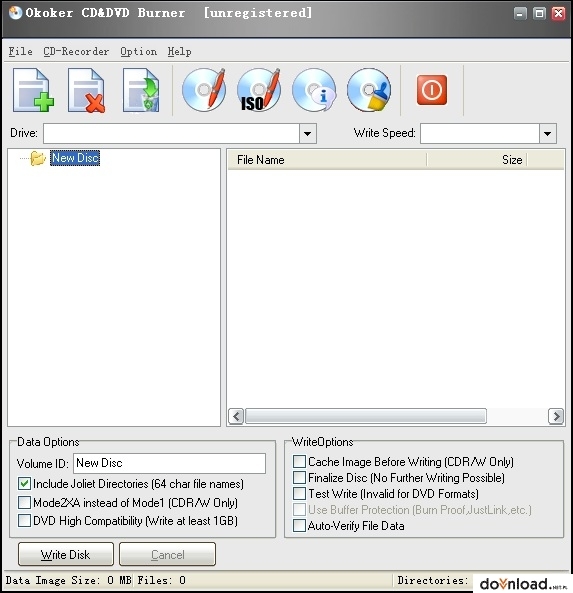
Task: Click the clear all files recycle icon
Action: click(141, 90)
